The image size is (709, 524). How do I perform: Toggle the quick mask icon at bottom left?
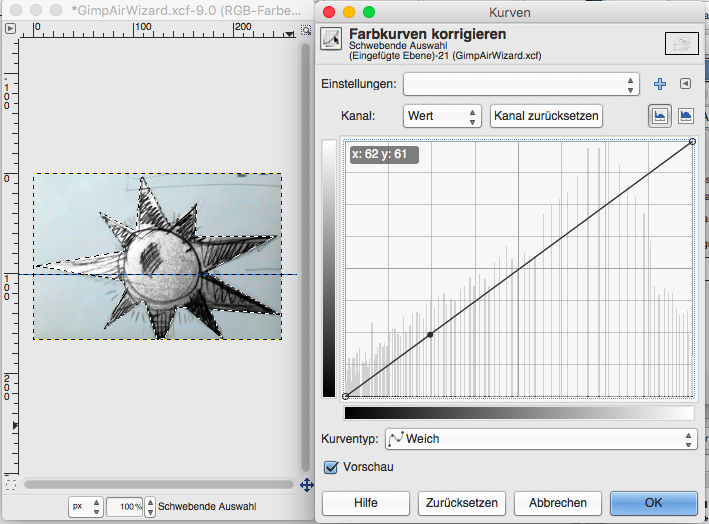[x=11, y=485]
